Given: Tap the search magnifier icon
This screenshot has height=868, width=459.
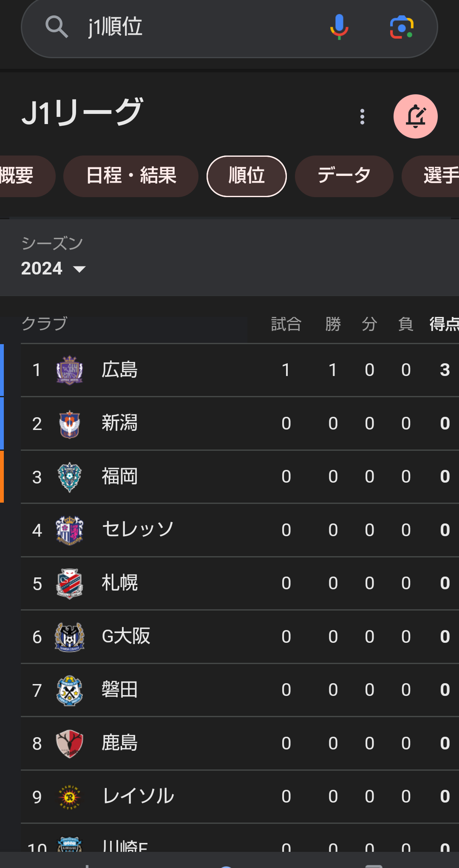Looking at the screenshot, I should [x=57, y=27].
